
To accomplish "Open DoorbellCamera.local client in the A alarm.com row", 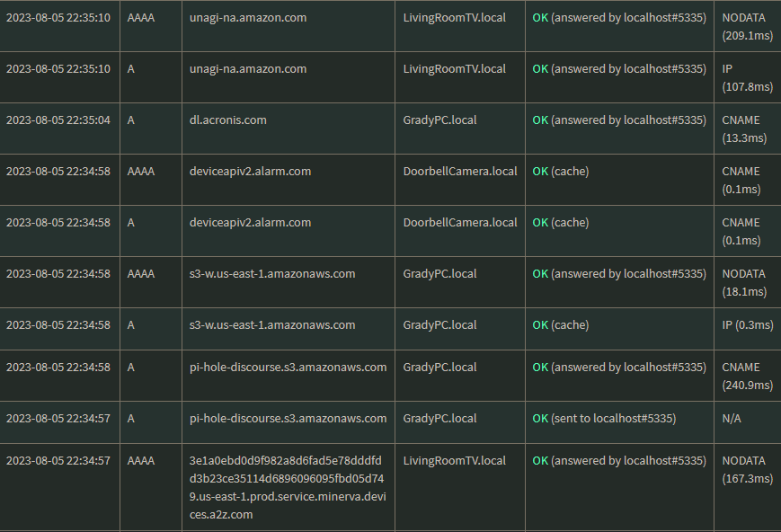I will 460,223.
